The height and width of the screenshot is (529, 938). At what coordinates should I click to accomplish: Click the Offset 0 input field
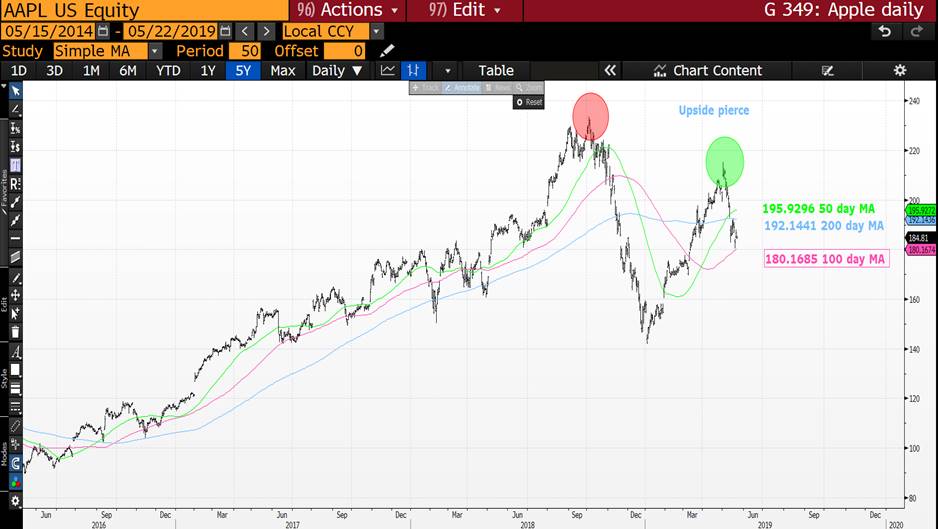(x=344, y=51)
